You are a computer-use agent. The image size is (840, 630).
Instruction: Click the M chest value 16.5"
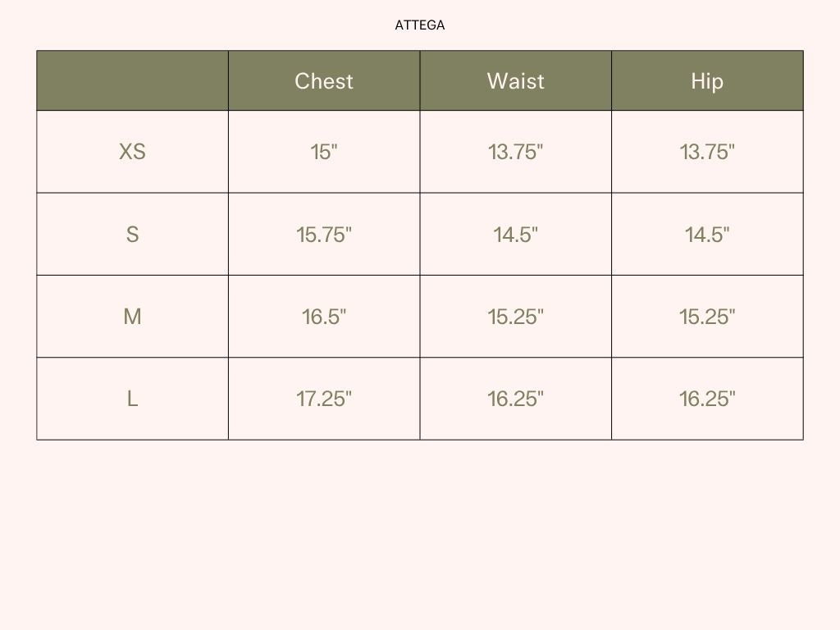point(323,317)
